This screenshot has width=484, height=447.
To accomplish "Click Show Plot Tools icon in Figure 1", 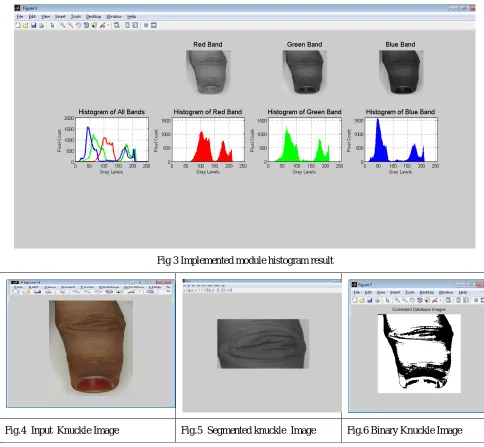I will (x=154, y=25).
